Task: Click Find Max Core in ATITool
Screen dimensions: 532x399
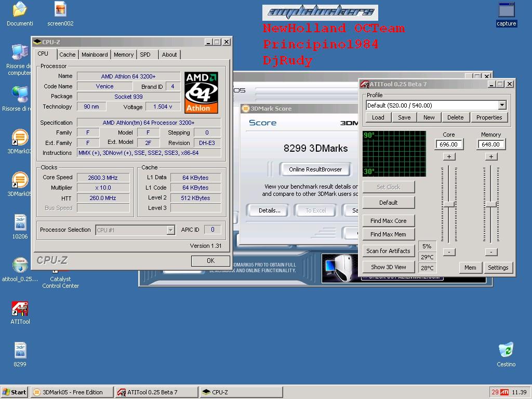Action: coord(389,221)
